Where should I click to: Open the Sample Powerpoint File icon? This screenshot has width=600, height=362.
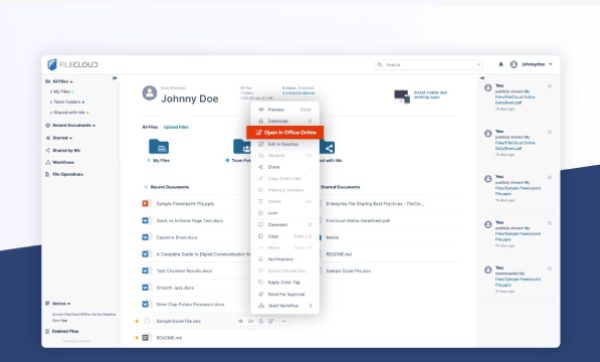[145, 204]
